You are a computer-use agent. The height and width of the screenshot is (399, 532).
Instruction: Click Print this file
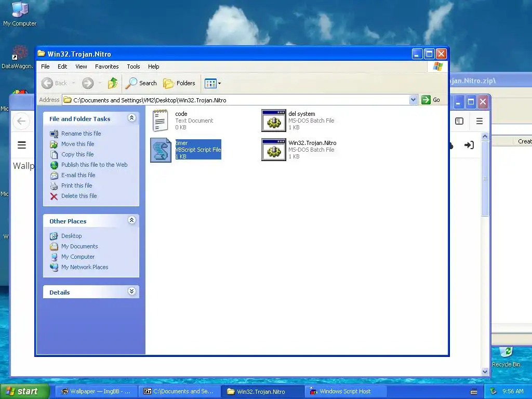[x=77, y=185]
